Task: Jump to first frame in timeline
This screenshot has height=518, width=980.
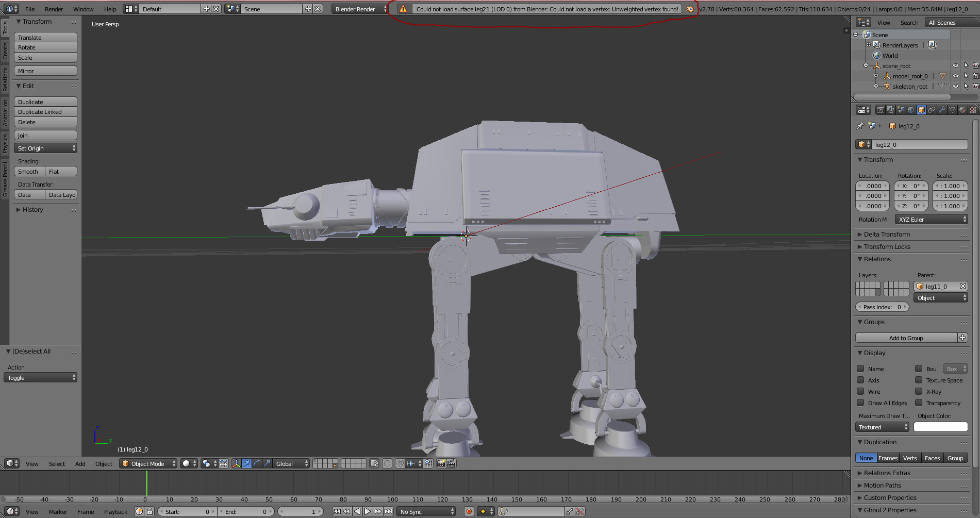Action: pos(337,511)
